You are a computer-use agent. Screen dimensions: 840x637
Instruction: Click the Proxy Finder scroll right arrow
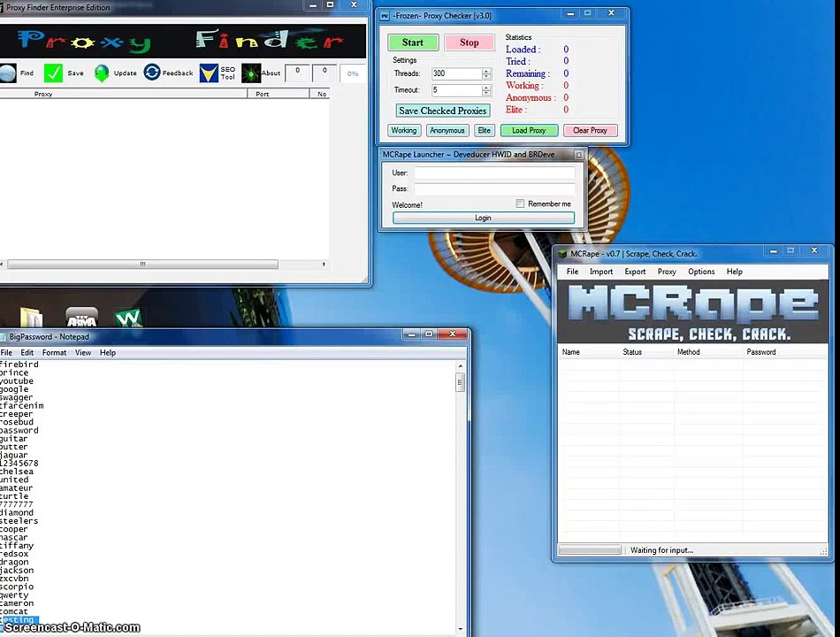[324, 265]
